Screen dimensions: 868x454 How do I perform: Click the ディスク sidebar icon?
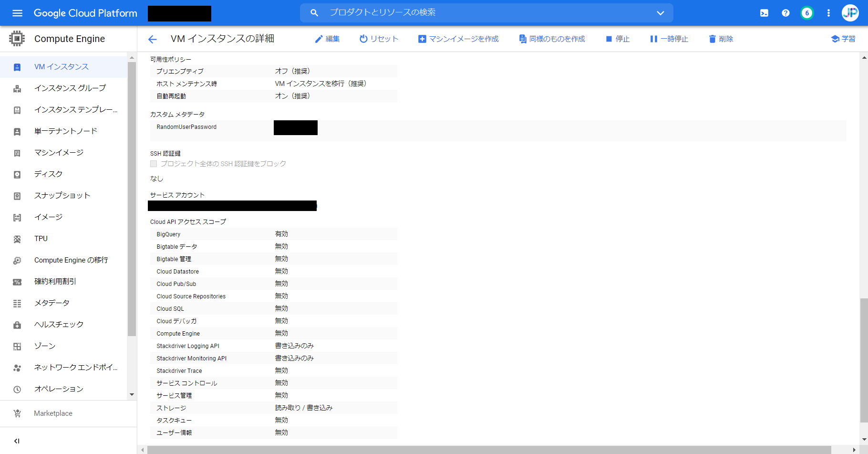pyautogui.click(x=17, y=175)
